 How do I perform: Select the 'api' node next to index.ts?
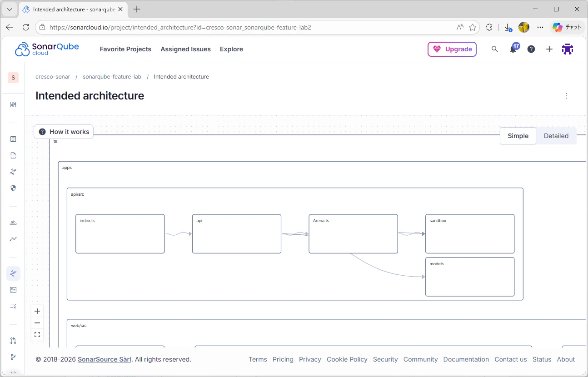tap(237, 234)
